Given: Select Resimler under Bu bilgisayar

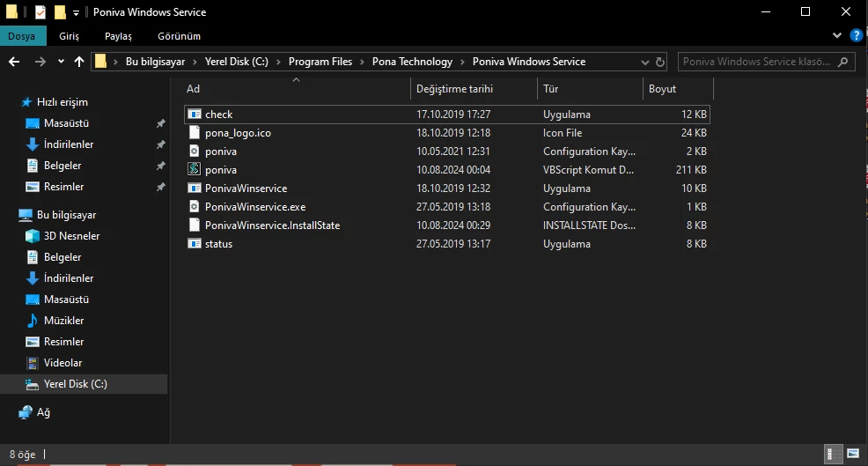Looking at the screenshot, I should 63,342.
